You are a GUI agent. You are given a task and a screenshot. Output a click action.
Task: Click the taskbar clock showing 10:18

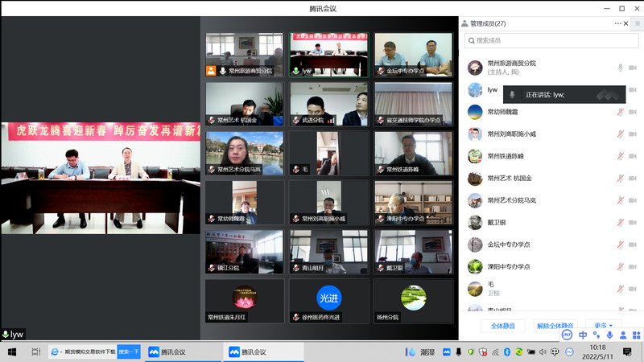[x=598, y=352]
